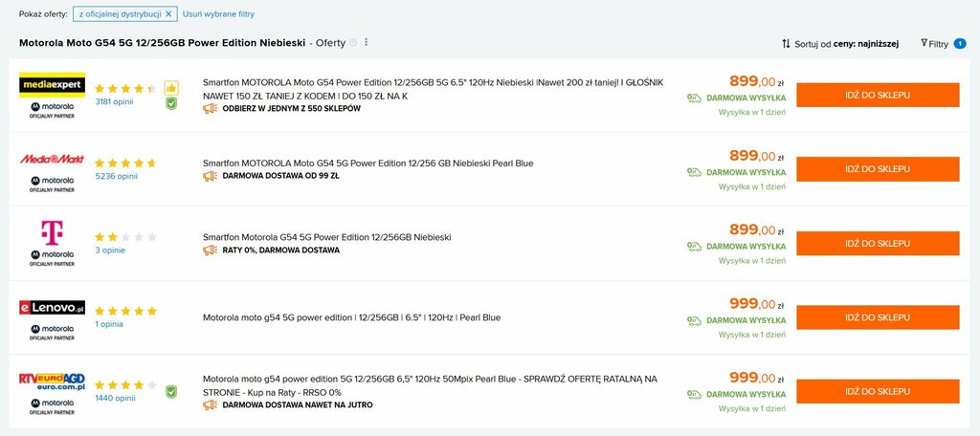Click the mediaexpert star rating
This screenshot has height=436, width=980.
tap(125, 89)
